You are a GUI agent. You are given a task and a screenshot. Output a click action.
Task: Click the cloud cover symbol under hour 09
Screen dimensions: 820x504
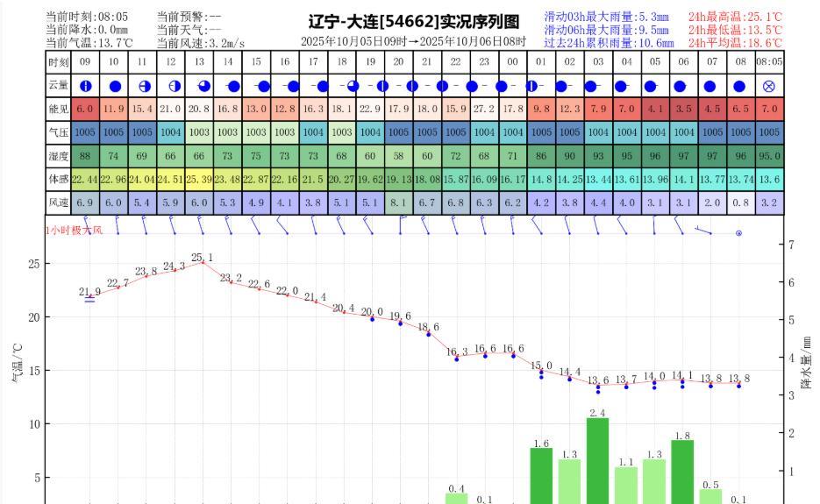86,86
